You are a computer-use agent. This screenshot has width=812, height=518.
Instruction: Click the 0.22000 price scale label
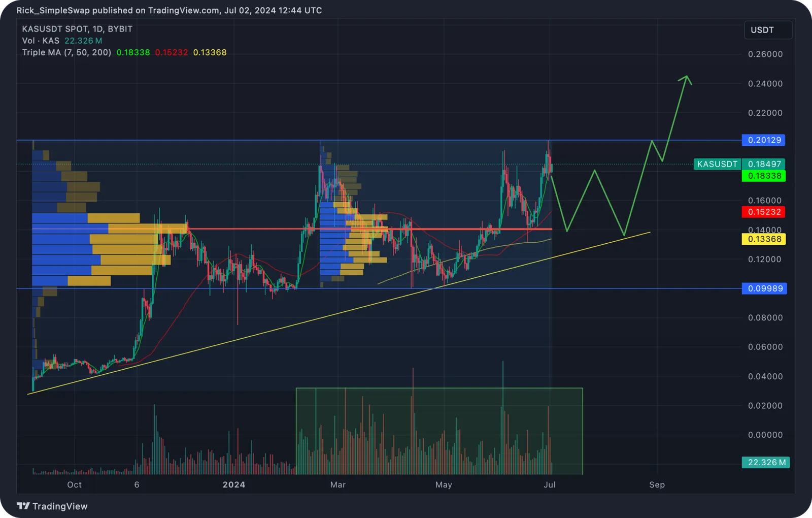pos(765,113)
